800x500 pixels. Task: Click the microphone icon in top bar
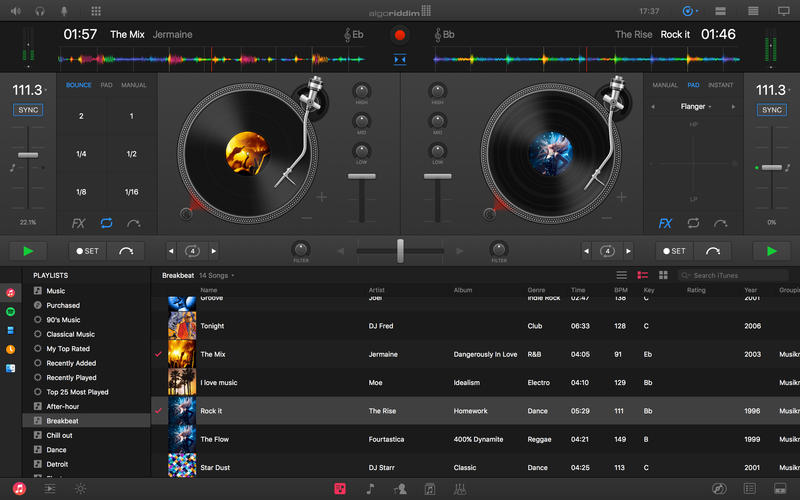[65, 11]
